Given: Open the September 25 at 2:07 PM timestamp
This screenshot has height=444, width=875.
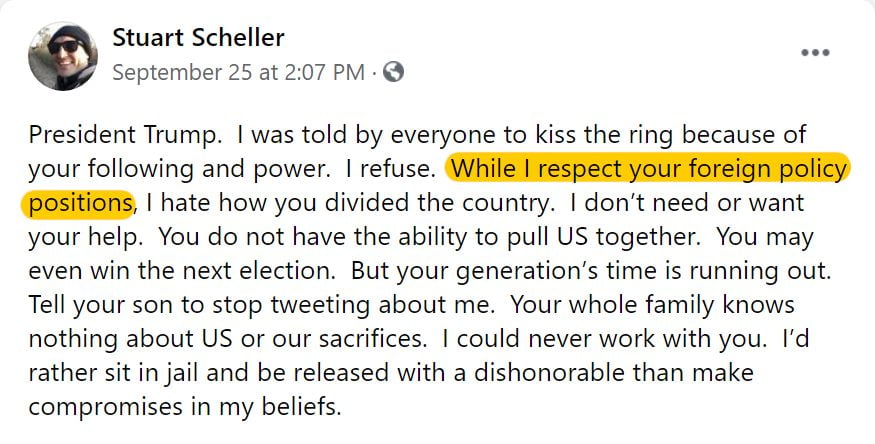Looking at the screenshot, I should coord(238,72).
